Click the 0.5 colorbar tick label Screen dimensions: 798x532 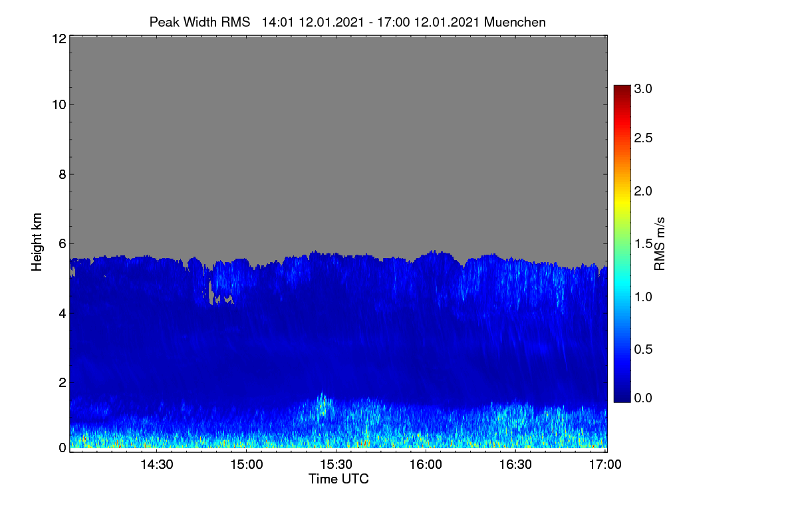pyautogui.click(x=643, y=349)
